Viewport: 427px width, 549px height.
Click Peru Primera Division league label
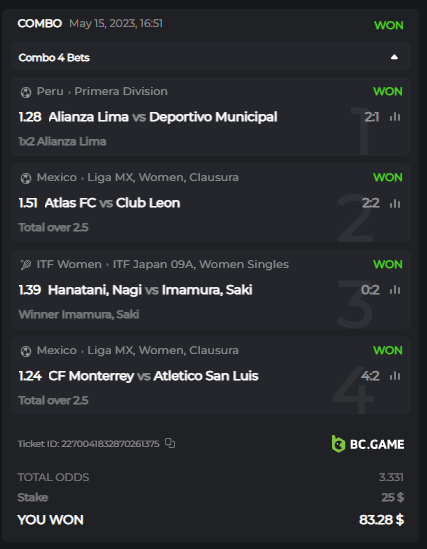point(102,91)
